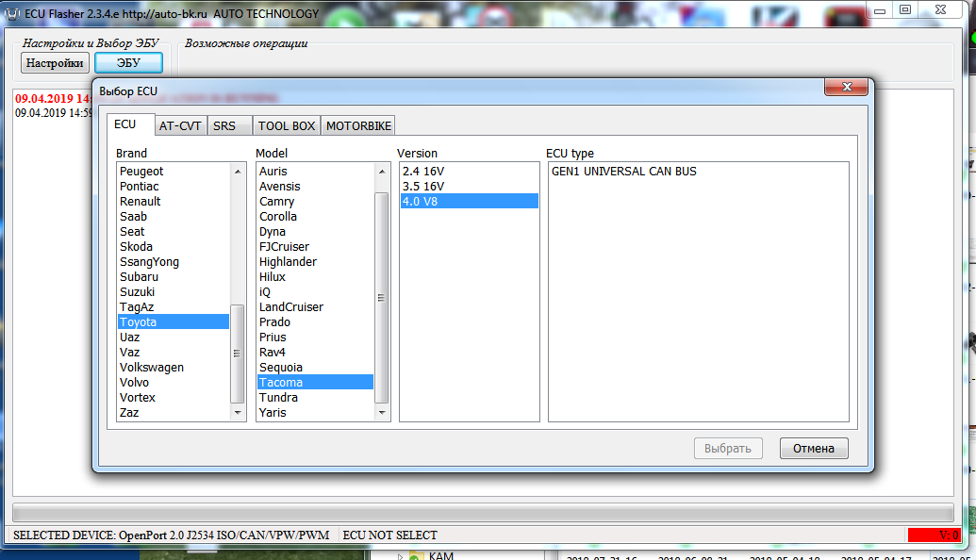
Task: Choose Yaris in the Model list
Action: click(316, 413)
